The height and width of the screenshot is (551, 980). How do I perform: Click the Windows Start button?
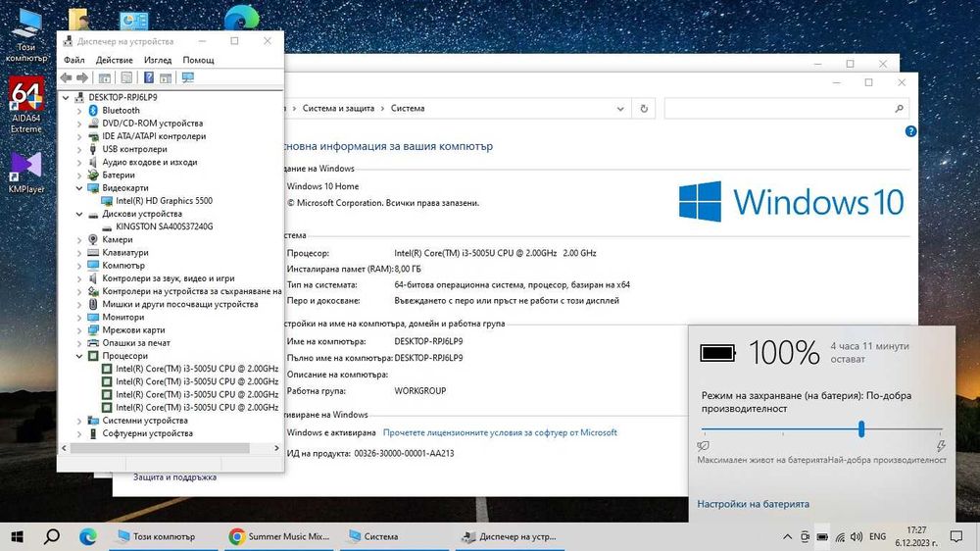coord(17,536)
